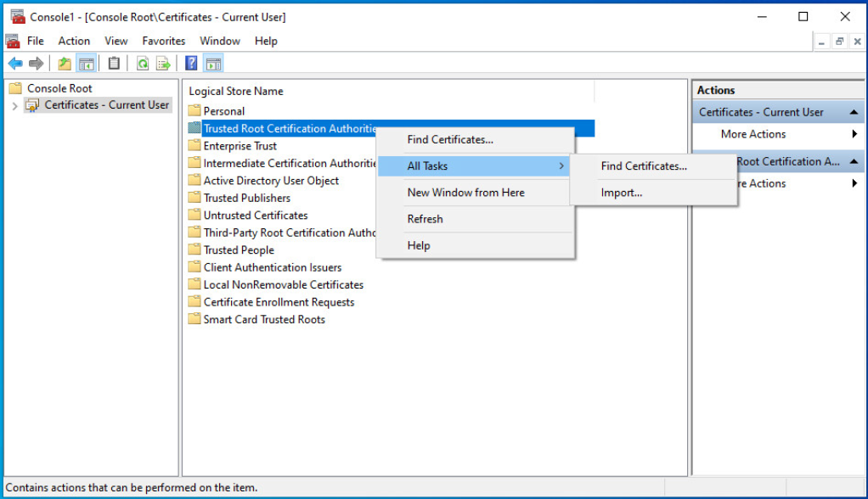Screen dimensions: 868x499
Task: Click the Export List toolbar icon
Action: (163, 64)
